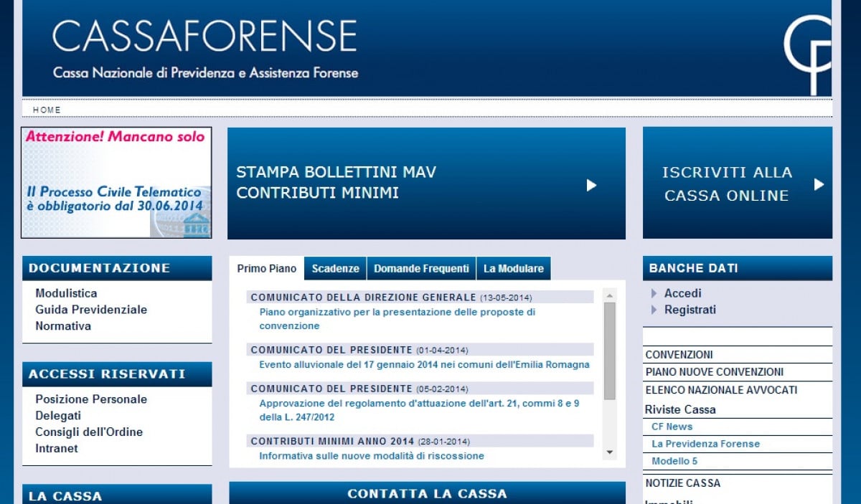Click ACCESSI RISERVATI section header
Screen dimensions: 861x504
pyautogui.click(x=117, y=374)
